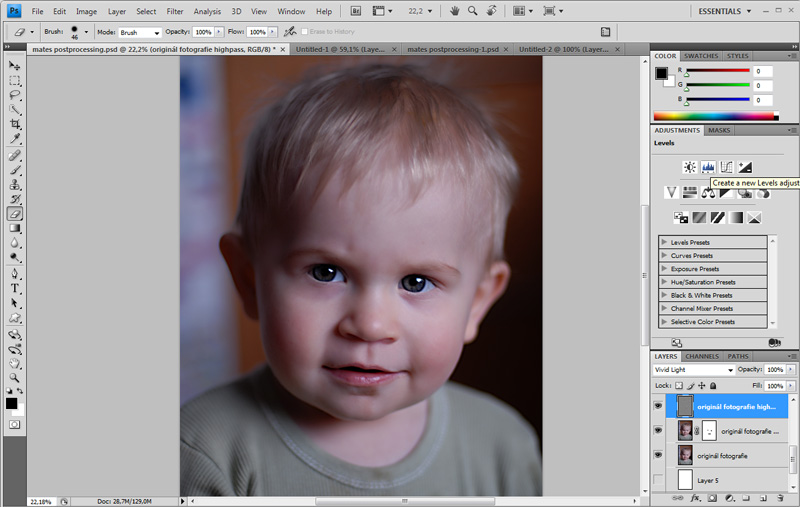This screenshot has width=800, height=507.
Task: Expand the Curves Presets list
Action: [x=664, y=256]
